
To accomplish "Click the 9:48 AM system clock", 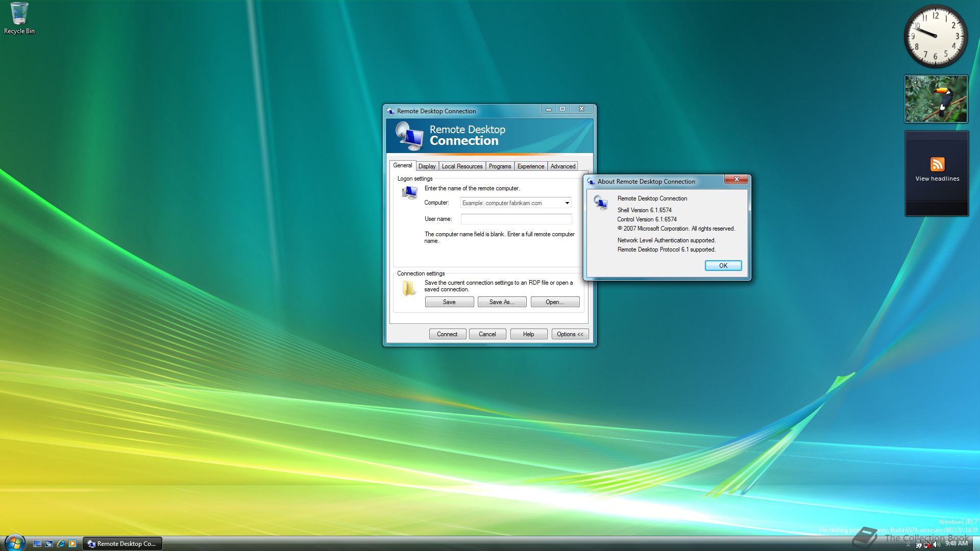I will (x=957, y=543).
